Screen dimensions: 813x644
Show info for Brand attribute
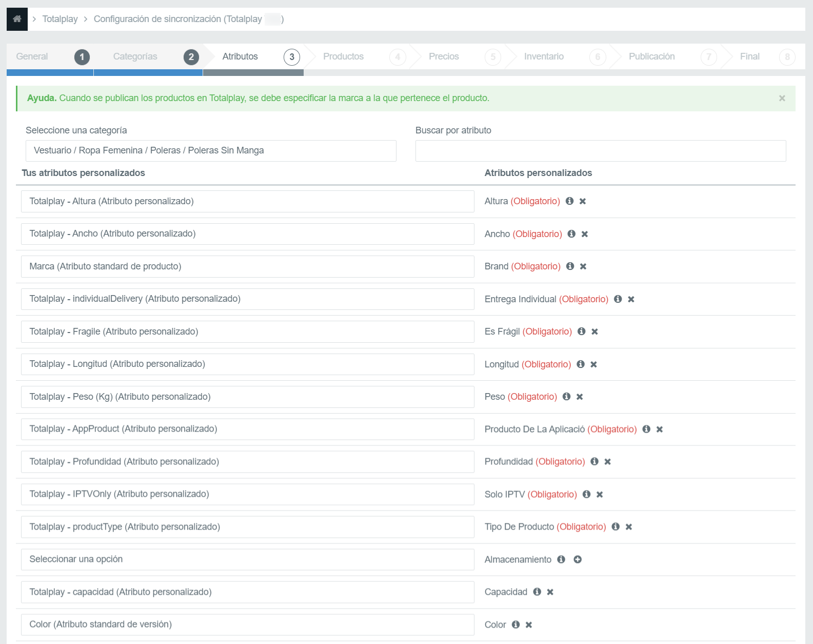[x=570, y=266]
